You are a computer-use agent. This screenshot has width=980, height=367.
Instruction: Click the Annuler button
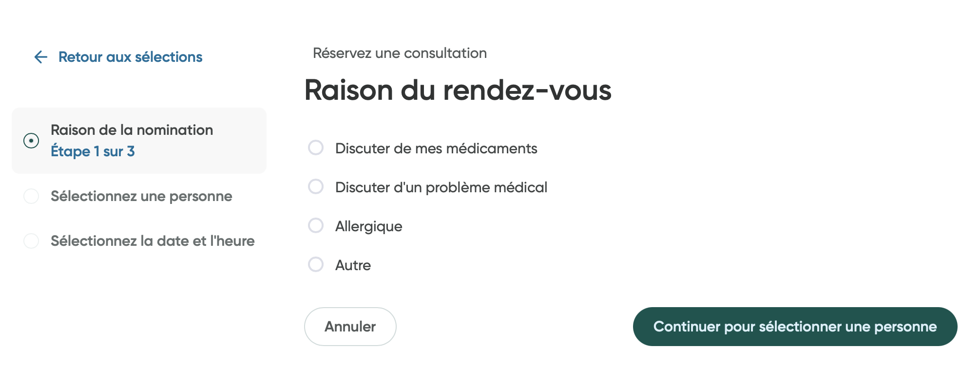tap(350, 327)
